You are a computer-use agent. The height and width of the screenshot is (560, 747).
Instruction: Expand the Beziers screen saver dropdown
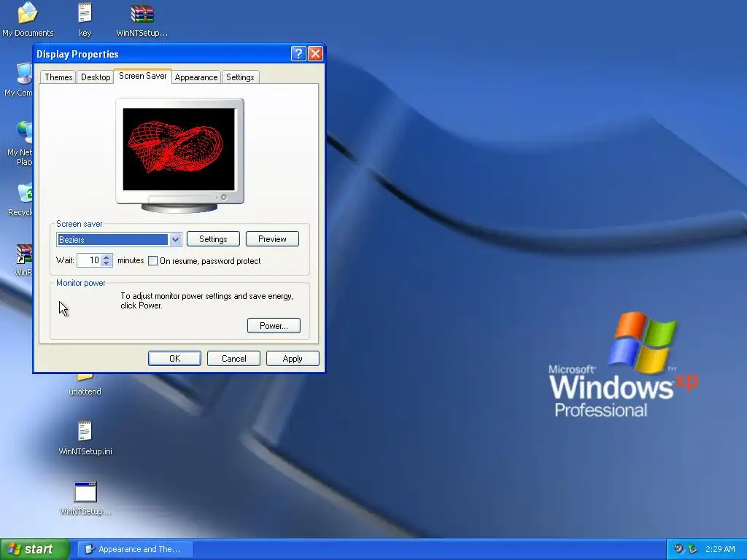pos(175,239)
